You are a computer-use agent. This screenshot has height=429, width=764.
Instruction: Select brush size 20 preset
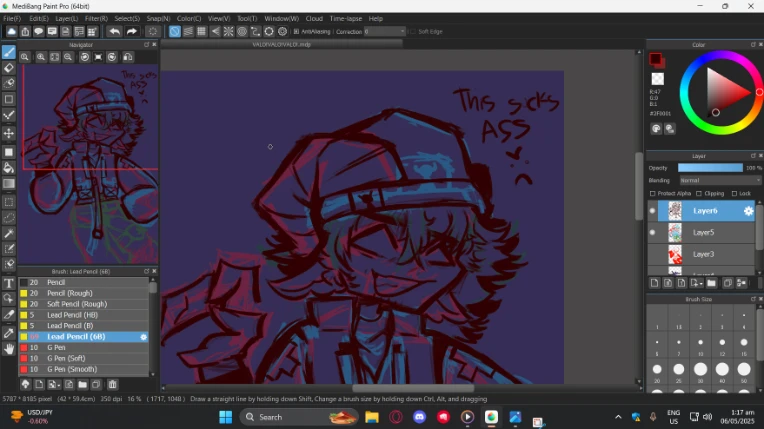[x=657, y=370]
